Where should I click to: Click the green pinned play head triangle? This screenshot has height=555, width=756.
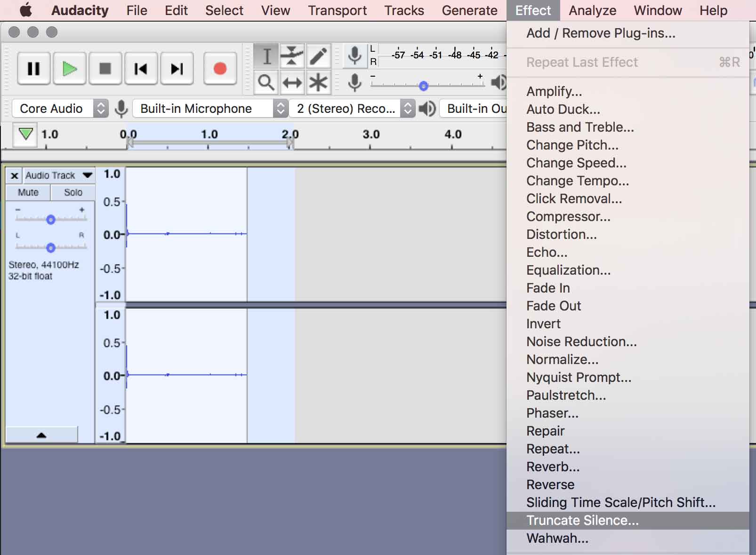coord(25,134)
